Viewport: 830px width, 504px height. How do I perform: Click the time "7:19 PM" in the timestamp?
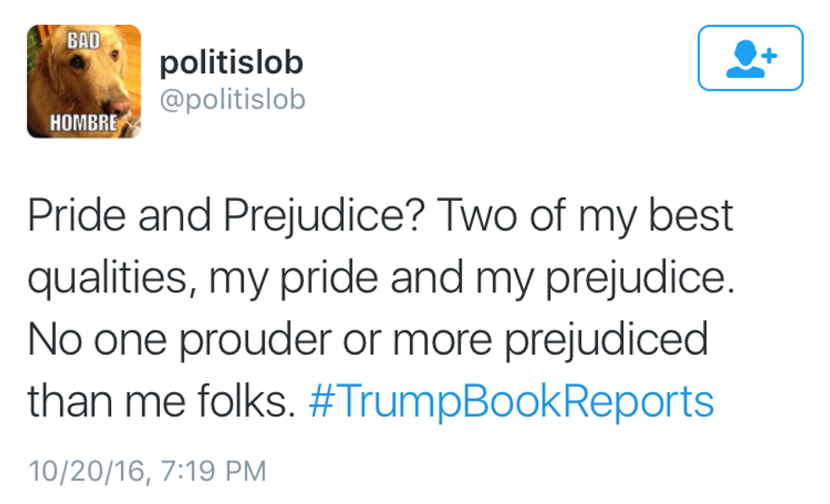[210, 470]
